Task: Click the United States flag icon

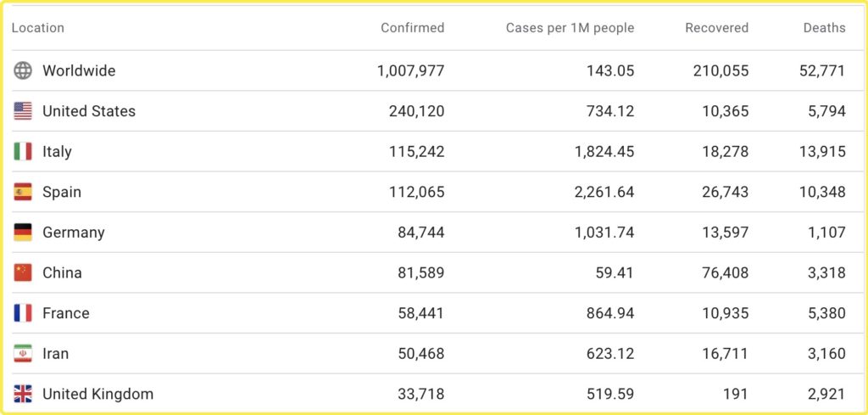Action: pos(23,111)
